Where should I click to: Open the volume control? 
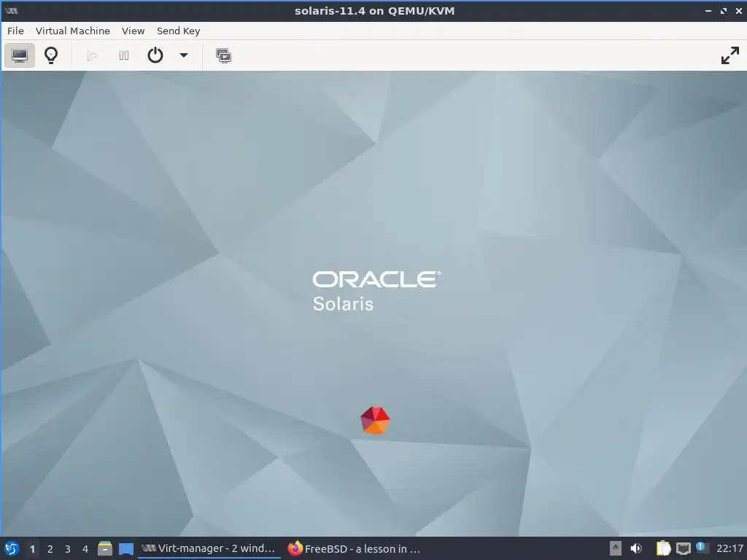(636, 548)
